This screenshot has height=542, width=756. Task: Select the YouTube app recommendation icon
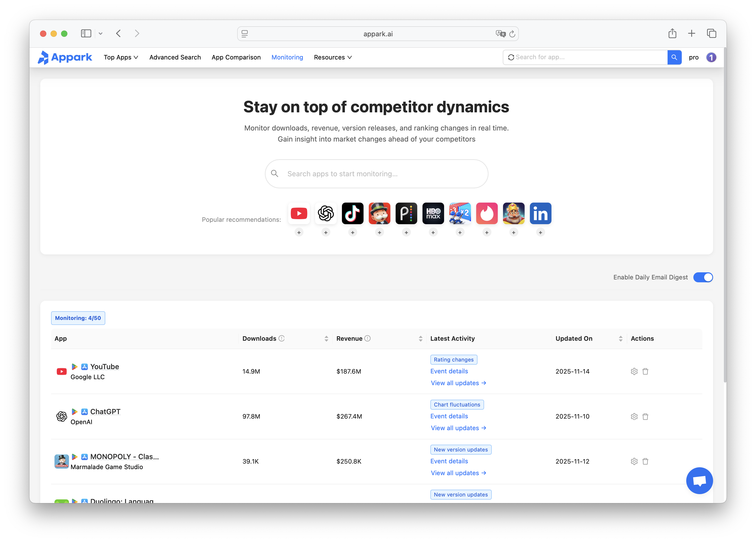coord(299,213)
